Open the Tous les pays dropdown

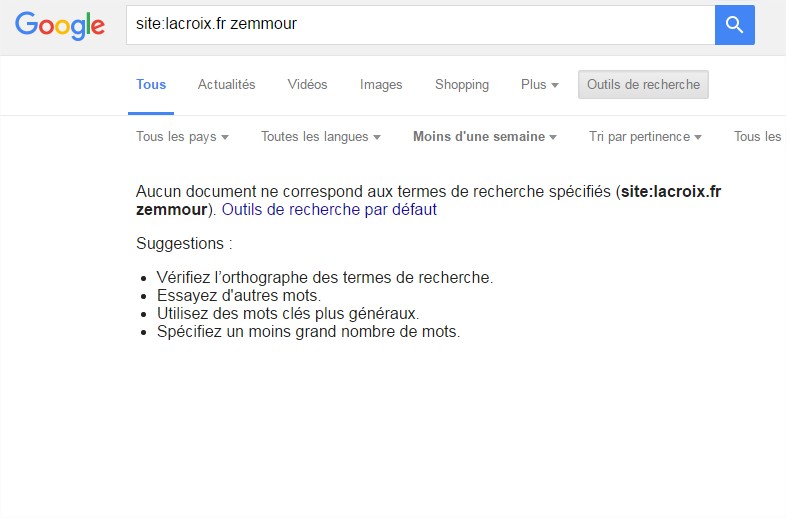(182, 136)
